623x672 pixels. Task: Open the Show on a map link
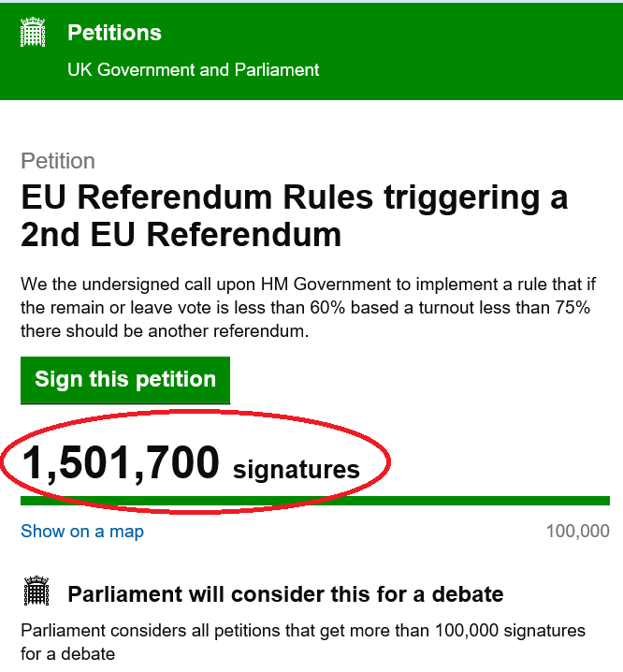[x=82, y=532]
